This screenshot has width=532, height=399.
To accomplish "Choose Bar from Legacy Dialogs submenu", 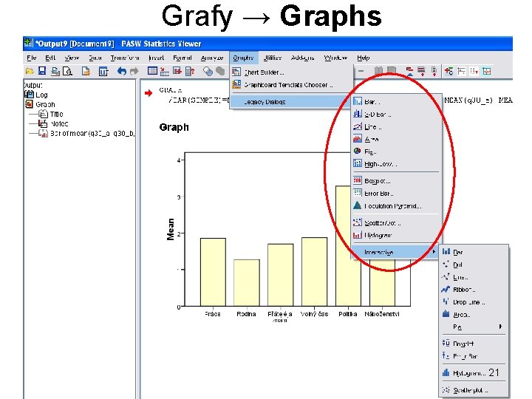I will (x=396, y=101).
